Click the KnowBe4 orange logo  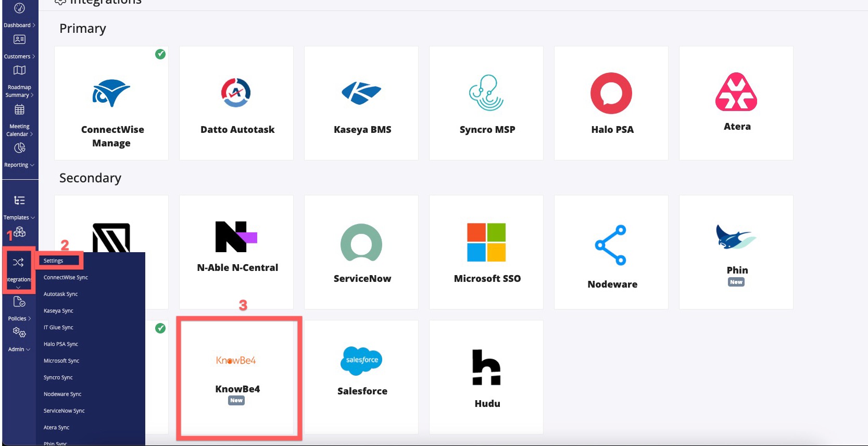pos(236,360)
